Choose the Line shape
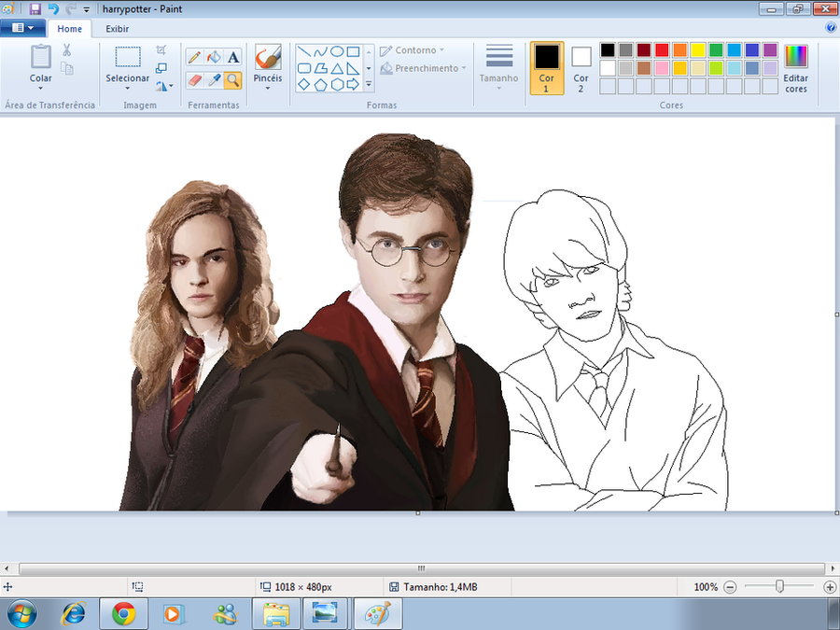This screenshot has width=840, height=630. 303,52
